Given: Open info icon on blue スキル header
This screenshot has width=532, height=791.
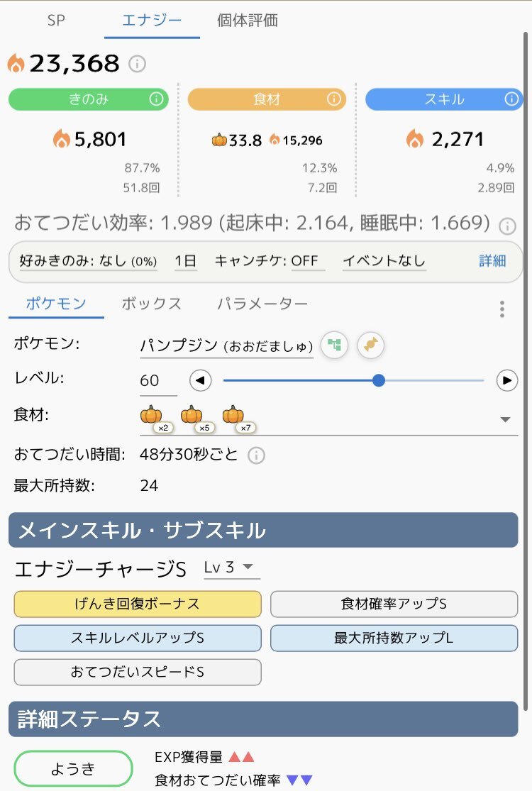Looking at the screenshot, I should [x=512, y=99].
